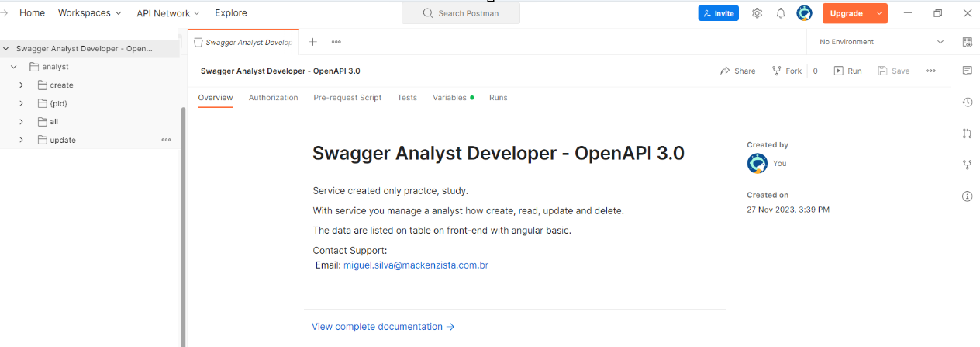
Task: Open the Explore page
Action: click(231, 13)
